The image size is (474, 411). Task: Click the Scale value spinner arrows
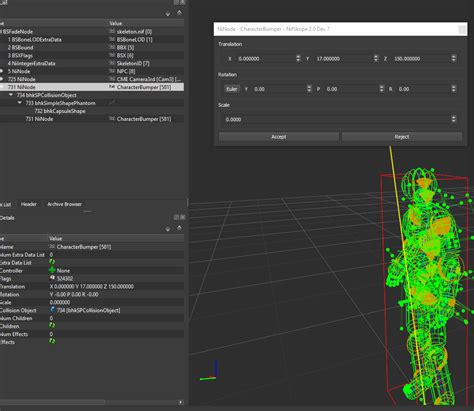454,119
